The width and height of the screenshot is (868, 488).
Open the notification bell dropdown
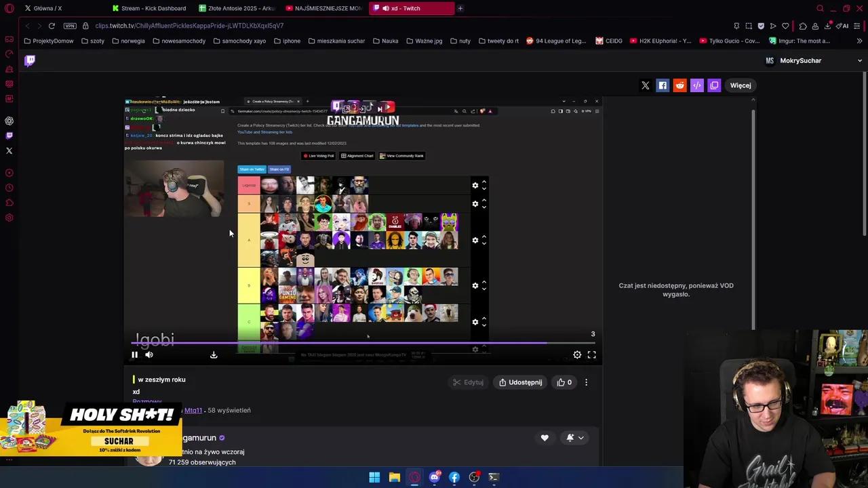[574, 438]
